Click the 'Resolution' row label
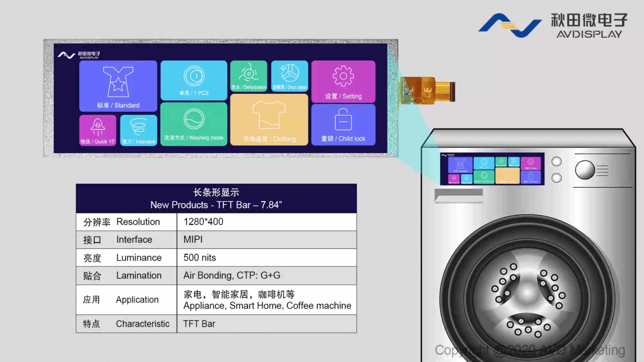The height and width of the screenshot is (362, 644). pos(138,222)
